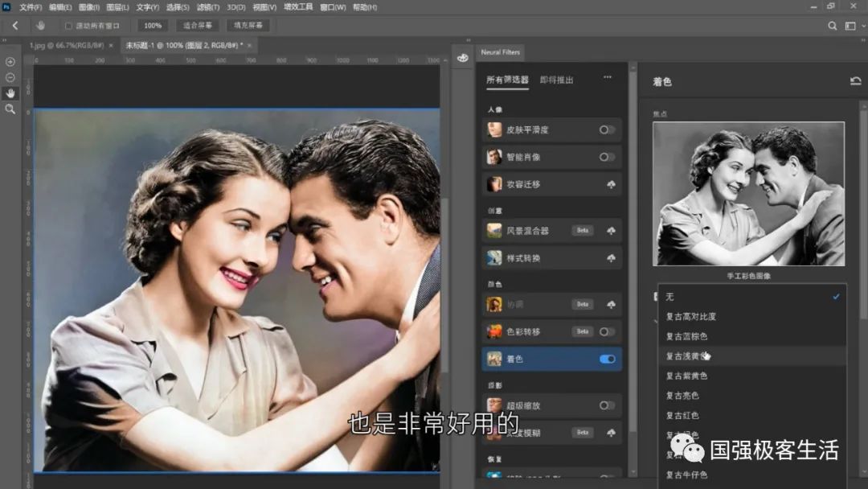Click the back arrow in options bar

coord(15,26)
